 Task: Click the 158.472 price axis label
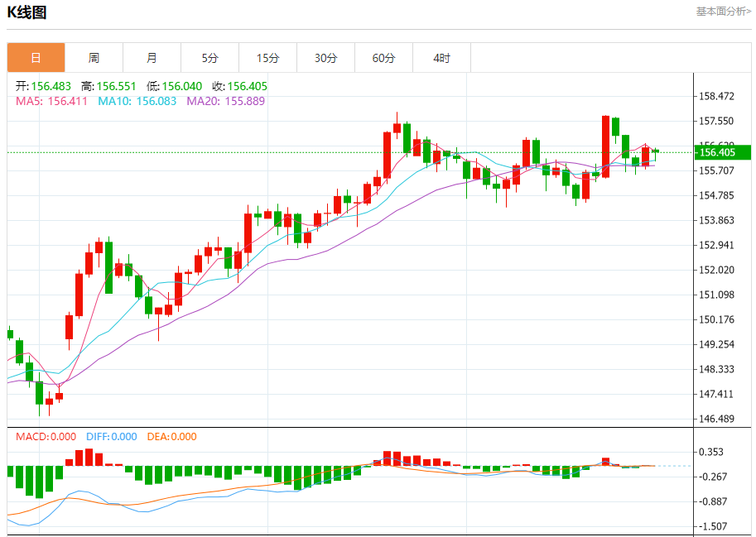pyautogui.click(x=716, y=97)
